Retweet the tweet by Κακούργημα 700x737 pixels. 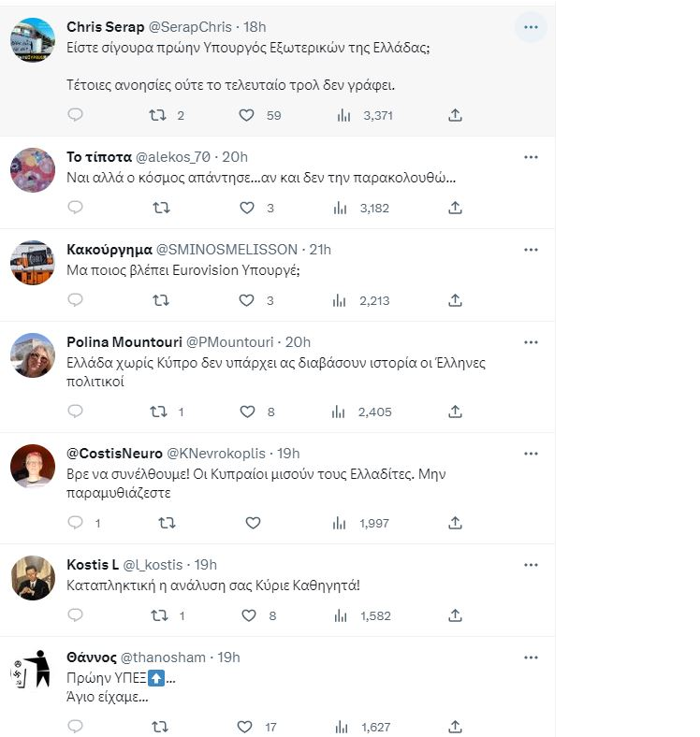[160, 300]
